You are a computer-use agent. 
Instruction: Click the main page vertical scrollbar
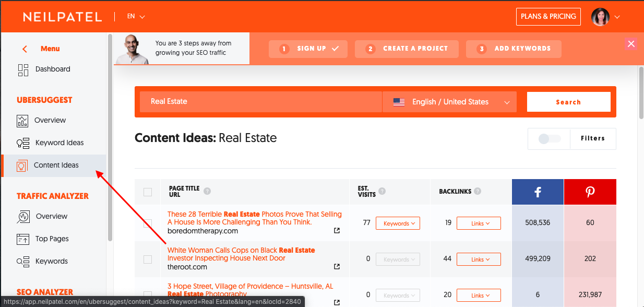click(x=641, y=93)
